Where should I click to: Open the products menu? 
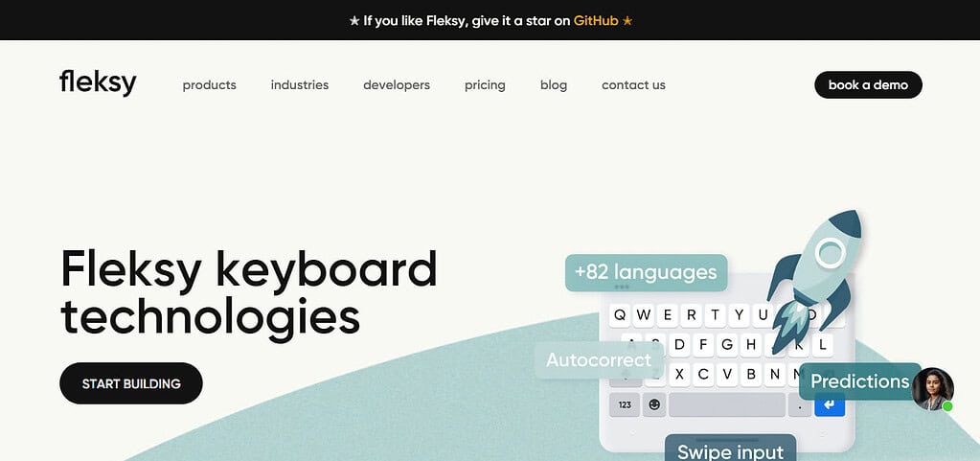tap(210, 85)
